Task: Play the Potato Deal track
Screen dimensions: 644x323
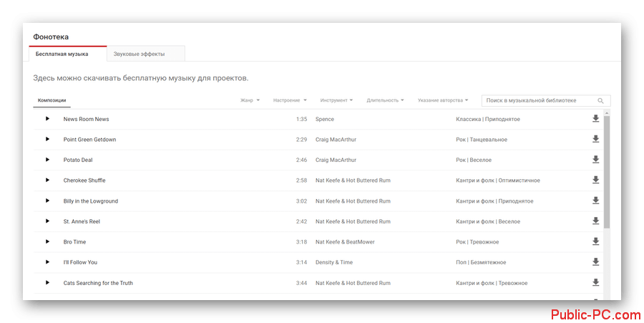Action: pos(47,160)
